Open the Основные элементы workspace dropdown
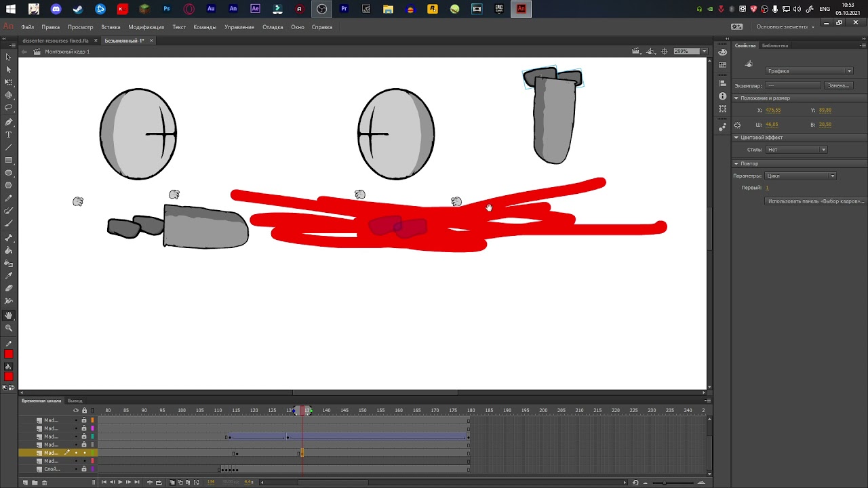The width and height of the screenshot is (868, 488). 785,27
